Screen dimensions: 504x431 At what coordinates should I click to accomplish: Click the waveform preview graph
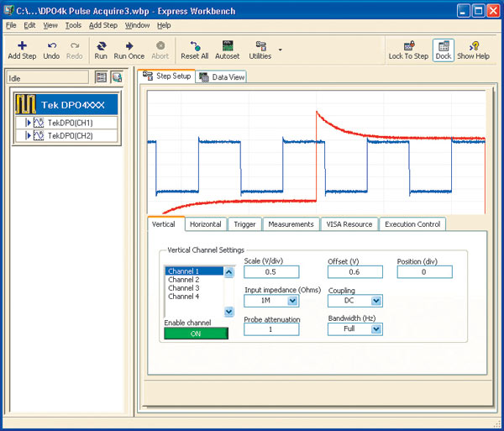coord(317,152)
